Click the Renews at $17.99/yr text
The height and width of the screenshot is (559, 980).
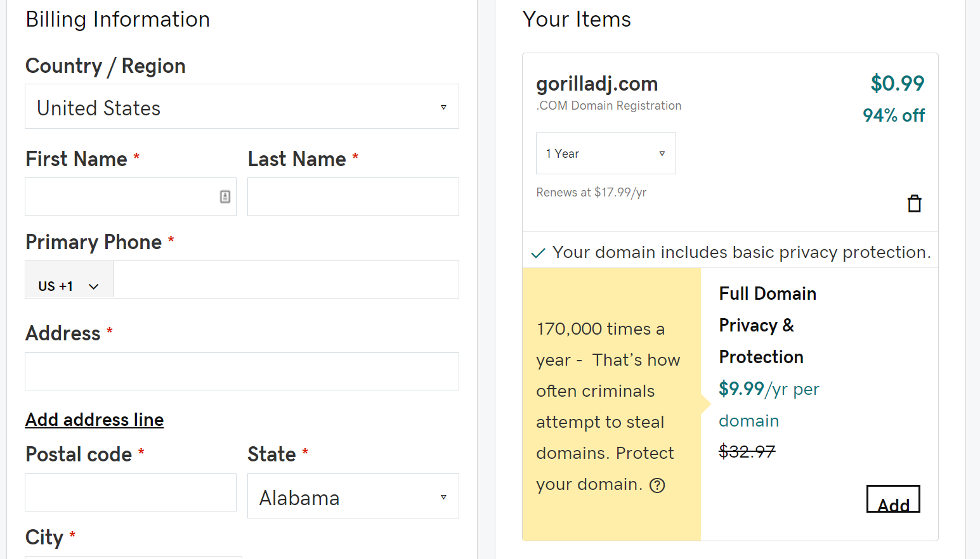(591, 192)
